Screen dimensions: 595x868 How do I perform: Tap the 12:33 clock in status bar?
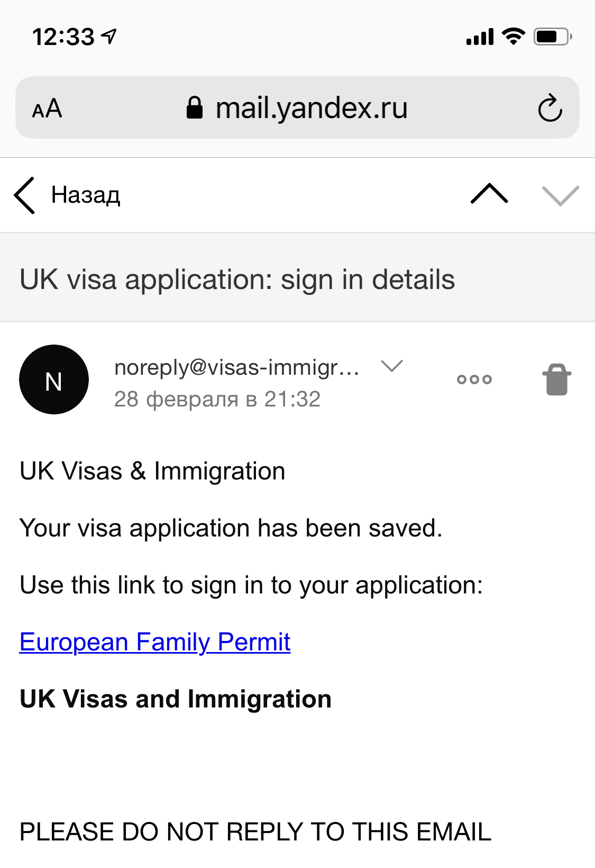point(63,37)
